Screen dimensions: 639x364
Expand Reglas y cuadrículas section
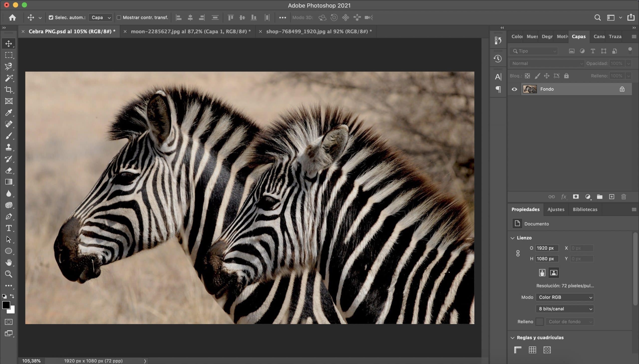pyautogui.click(x=512, y=337)
